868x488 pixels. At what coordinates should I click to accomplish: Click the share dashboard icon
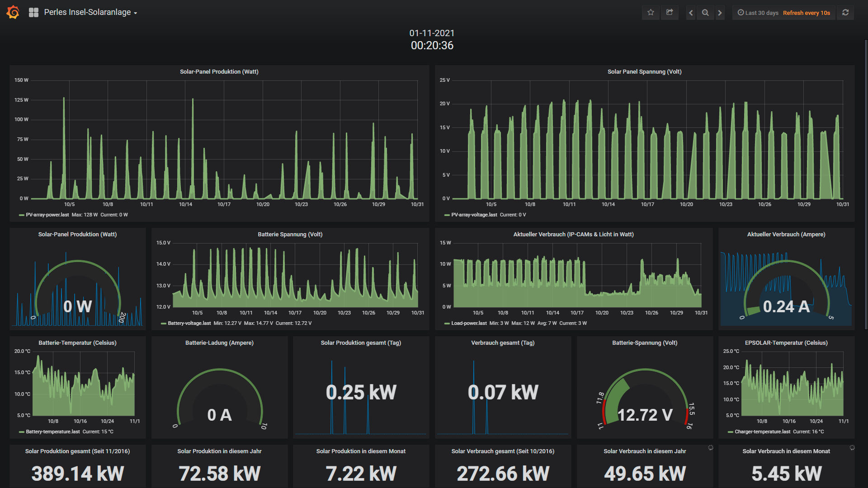tap(670, 13)
